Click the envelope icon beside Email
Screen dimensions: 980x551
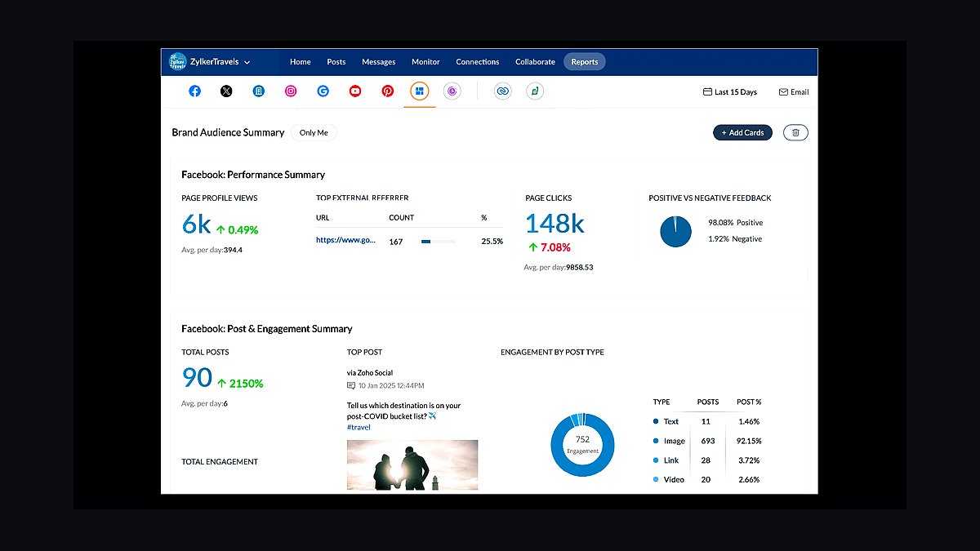click(783, 92)
